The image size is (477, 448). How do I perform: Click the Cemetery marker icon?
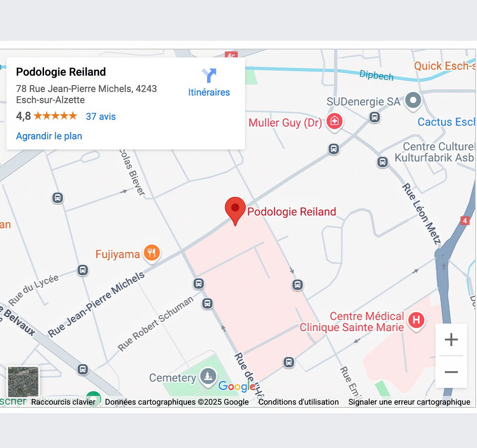pyautogui.click(x=208, y=376)
